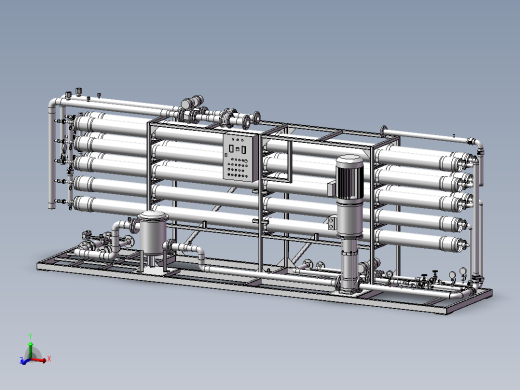The image size is (520, 390).
Task: Click the blue Z axis of orientation triad
Action: click(x=25, y=361)
